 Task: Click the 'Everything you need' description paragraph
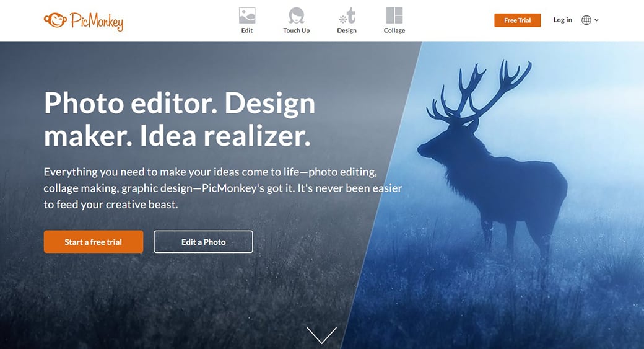222,188
